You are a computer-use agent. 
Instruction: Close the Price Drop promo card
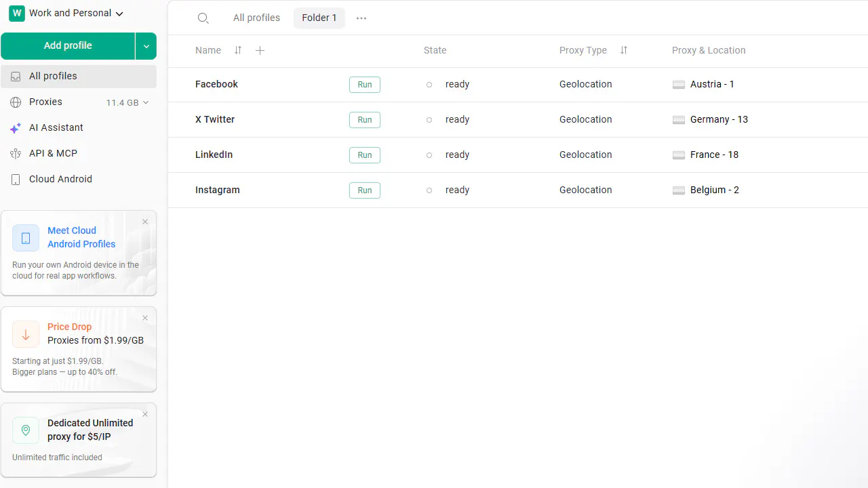[145, 318]
